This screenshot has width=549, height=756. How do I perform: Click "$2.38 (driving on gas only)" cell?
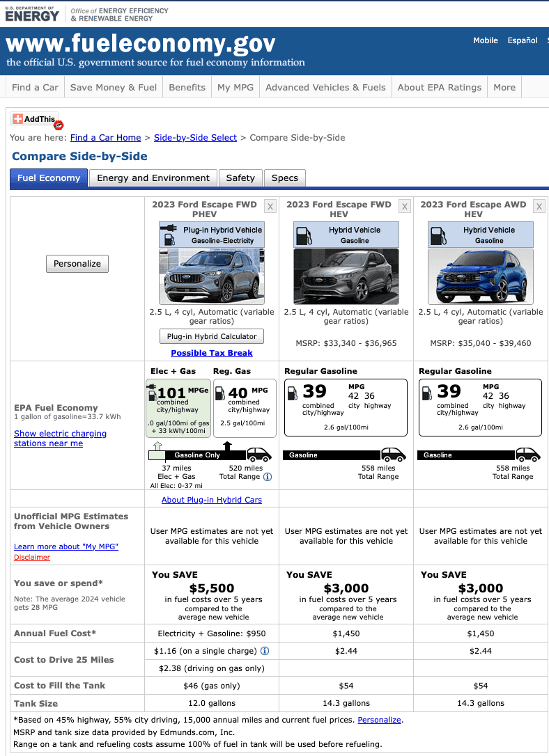coord(212,668)
